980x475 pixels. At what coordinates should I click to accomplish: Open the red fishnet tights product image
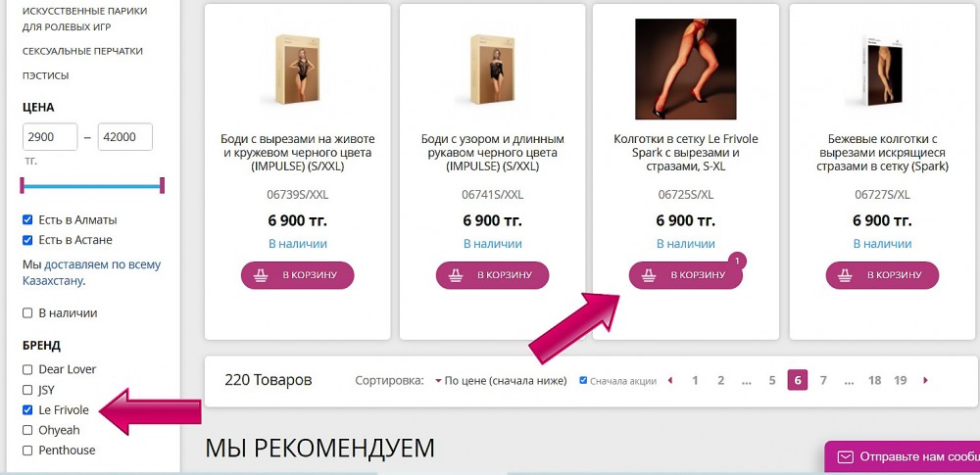[x=686, y=69]
